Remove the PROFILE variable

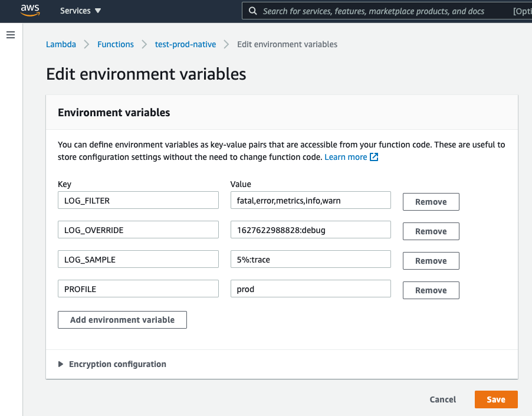tap(431, 290)
